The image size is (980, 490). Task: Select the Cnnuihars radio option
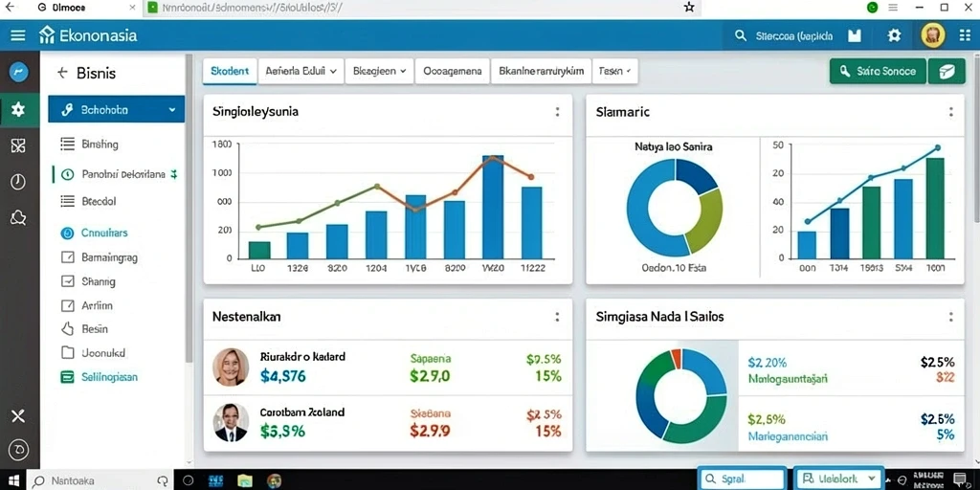tap(67, 234)
